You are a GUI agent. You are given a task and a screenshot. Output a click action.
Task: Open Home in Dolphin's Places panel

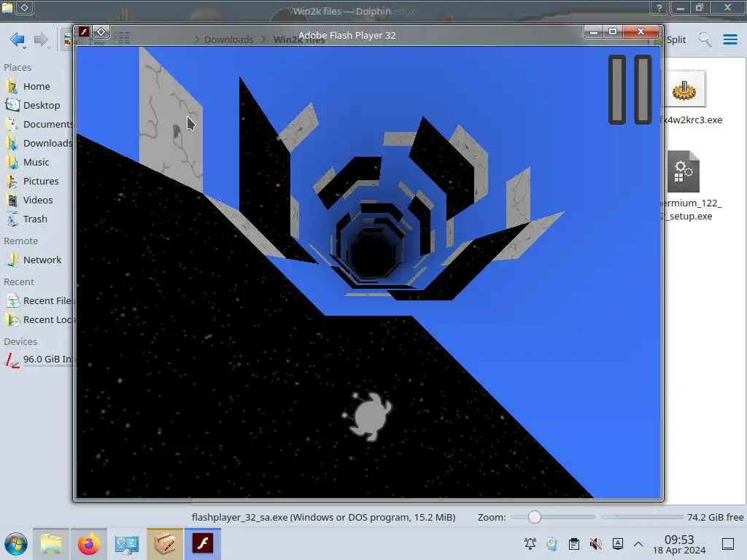coord(36,86)
